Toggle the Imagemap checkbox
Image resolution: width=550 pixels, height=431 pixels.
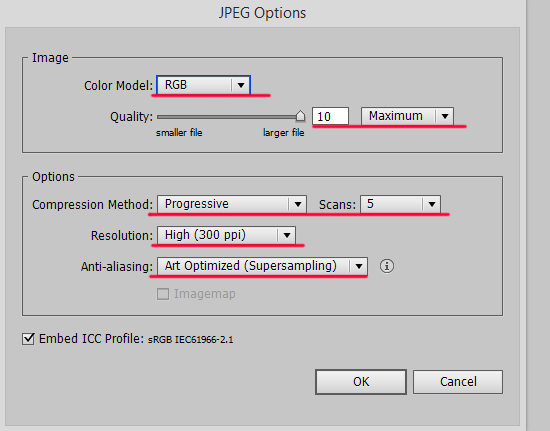[163, 294]
